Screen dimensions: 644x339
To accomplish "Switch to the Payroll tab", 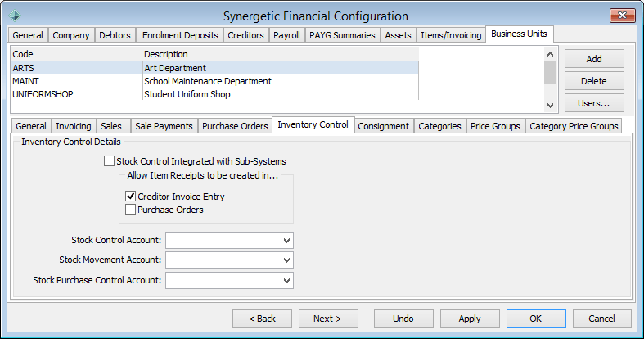I will click(286, 35).
